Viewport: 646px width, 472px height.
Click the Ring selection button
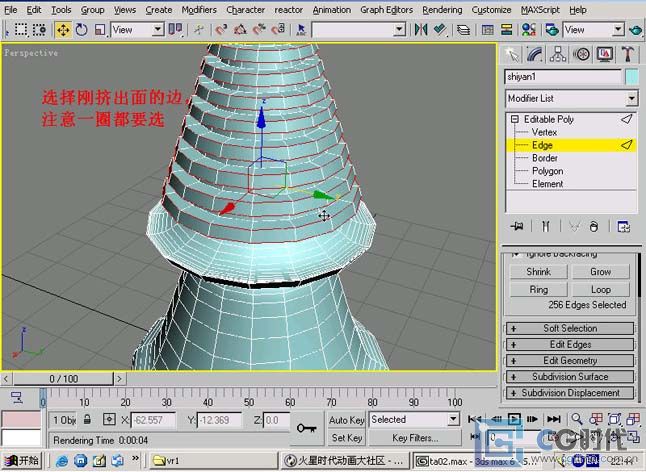[538, 290]
